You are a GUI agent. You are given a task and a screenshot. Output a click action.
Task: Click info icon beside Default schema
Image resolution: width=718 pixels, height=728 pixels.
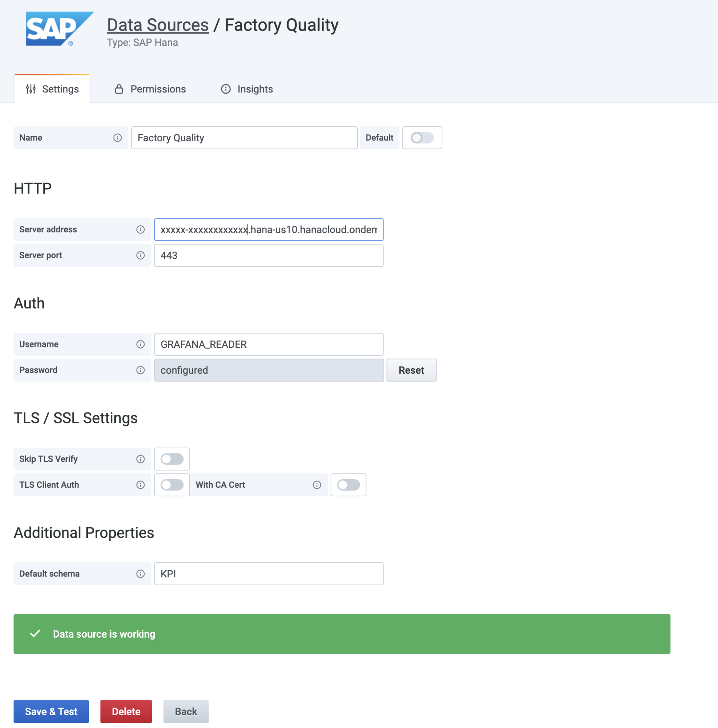click(x=141, y=574)
